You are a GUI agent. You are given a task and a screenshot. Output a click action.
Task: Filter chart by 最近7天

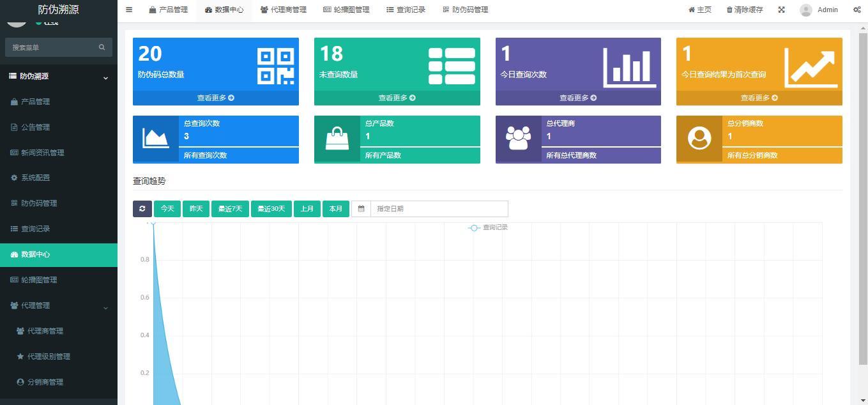click(x=230, y=209)
